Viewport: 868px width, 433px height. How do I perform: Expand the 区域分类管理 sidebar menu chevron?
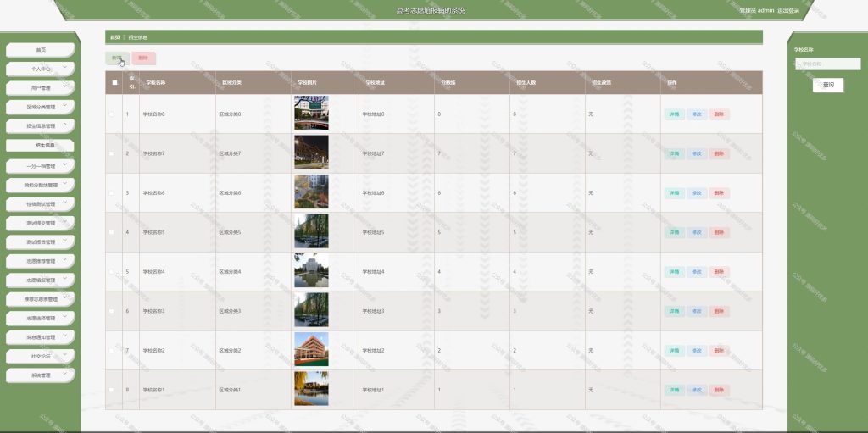point(64,105)
